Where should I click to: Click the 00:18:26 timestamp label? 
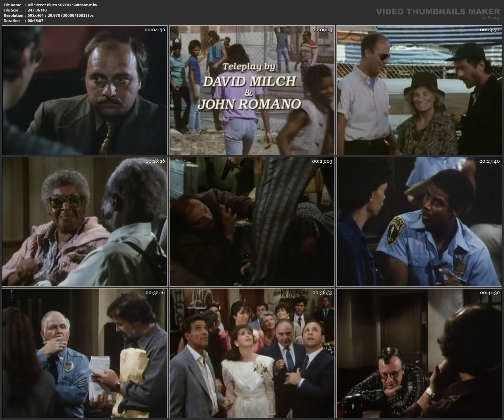(155, 161)
